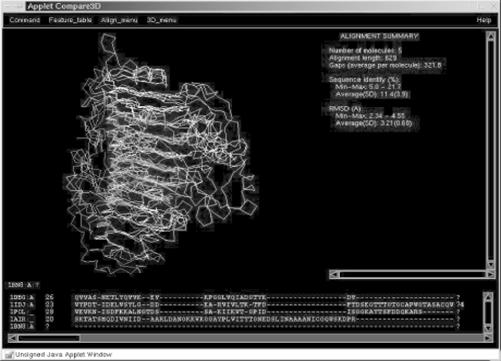This screenshot has height=361, width=501.
Task: Click the summary panel scroll-left arrow
Action: [334, 274]
